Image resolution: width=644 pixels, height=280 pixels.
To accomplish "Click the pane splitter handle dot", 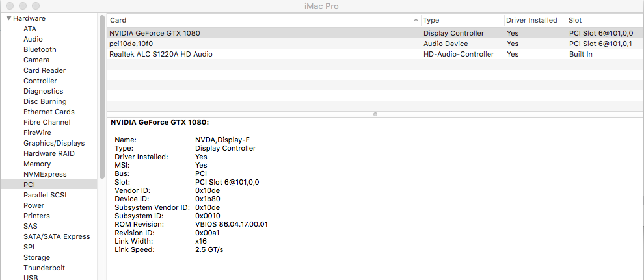I will 375,114.
